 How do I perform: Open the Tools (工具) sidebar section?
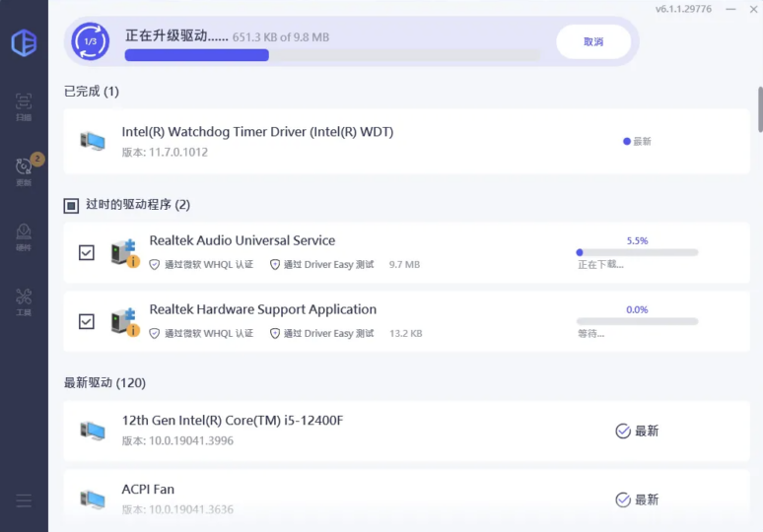[x=24, y=302]
